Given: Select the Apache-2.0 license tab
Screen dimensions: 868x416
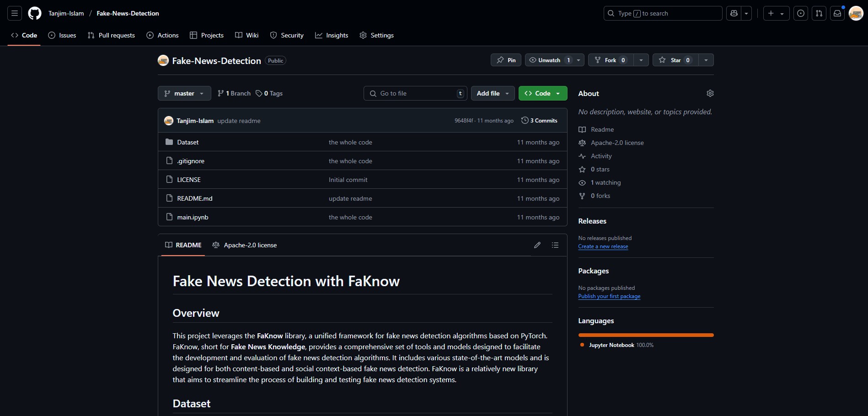Looking at the screenshot, I should pos(245,245).
